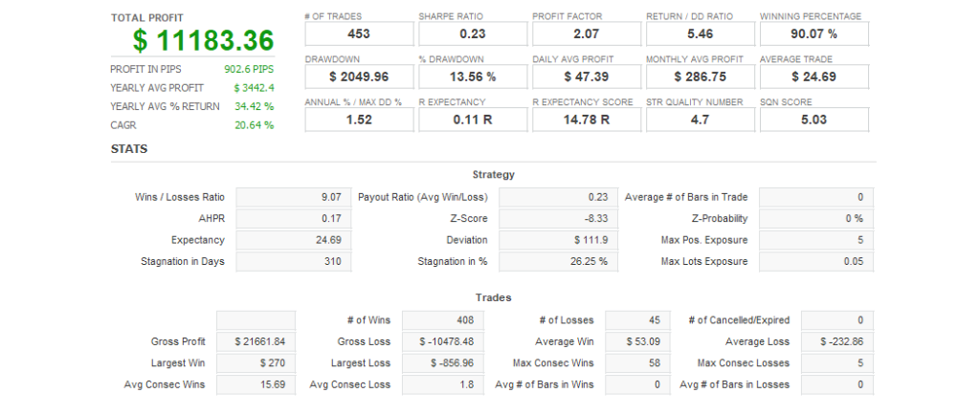Click the total profit amount $ 11183.36

(x=203, y=41)
